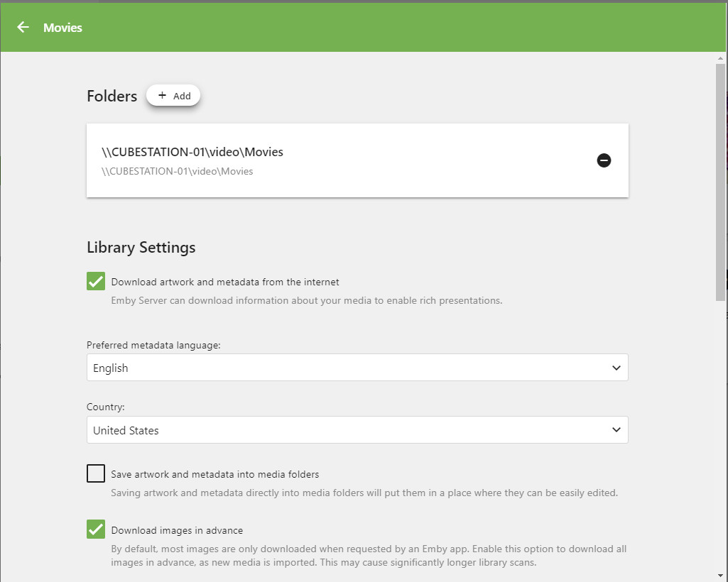
Task: Click the "Download images in advance" label text
Action: pyautogui.click(x=177, y=530)
